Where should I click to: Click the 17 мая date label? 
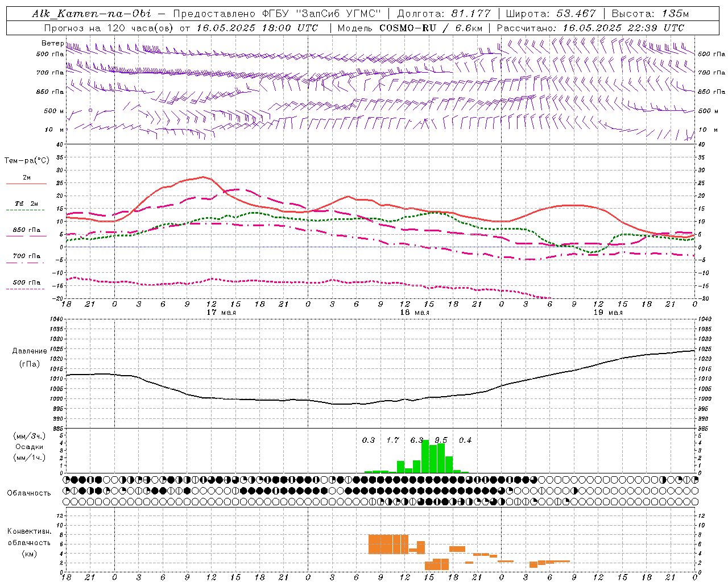click(x=221, y=313)
